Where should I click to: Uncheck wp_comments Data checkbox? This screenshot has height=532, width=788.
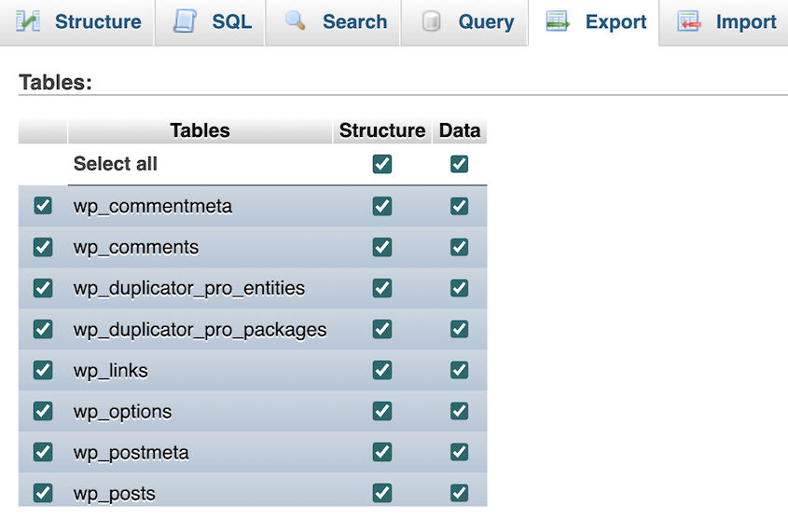tap(460, 247)
